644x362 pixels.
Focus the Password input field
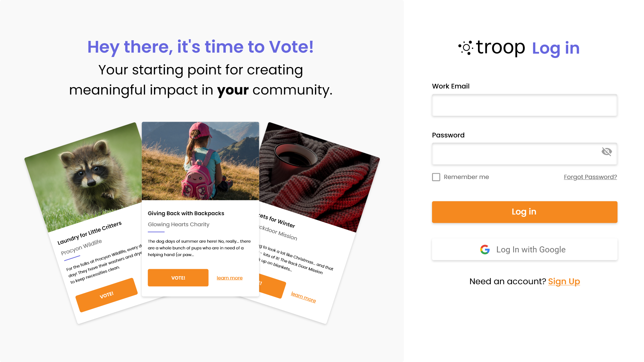[x=525, y=154]
